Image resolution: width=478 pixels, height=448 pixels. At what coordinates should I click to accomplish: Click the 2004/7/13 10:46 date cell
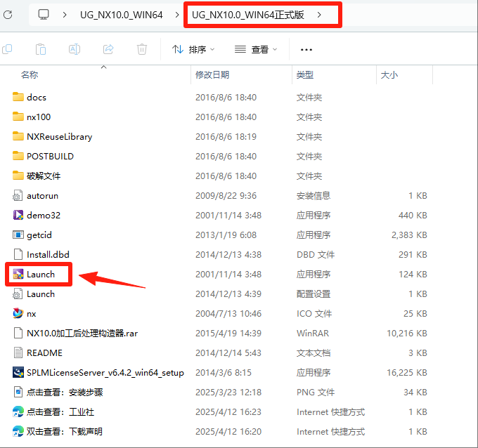(x=228, y=314)
